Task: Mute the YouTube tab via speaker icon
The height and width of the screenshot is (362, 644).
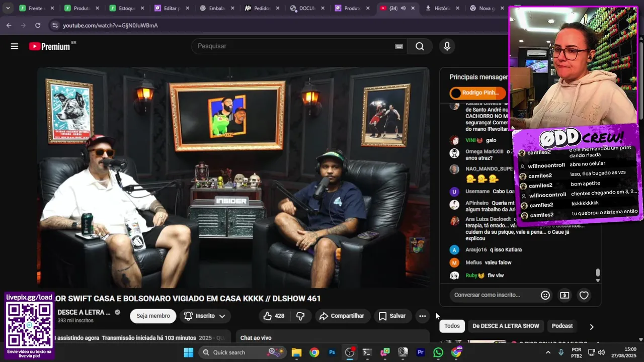Action: 403,8
